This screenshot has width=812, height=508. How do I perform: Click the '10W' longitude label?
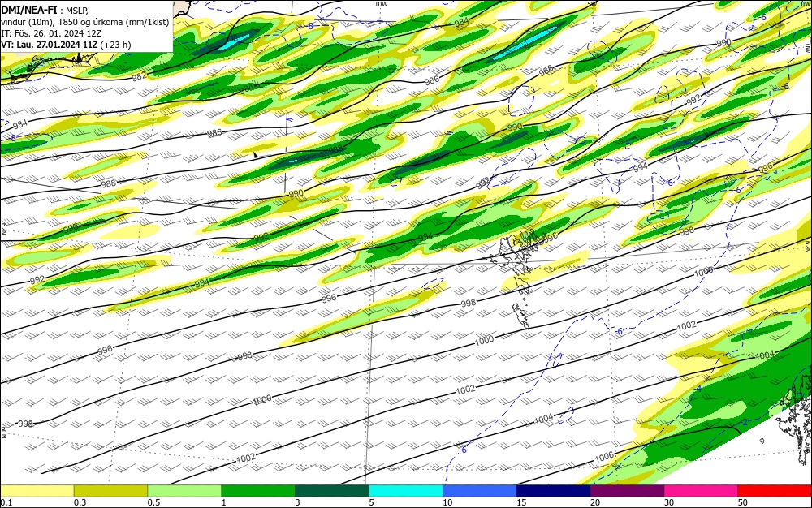pyautogui.click(x=381, y=4)
